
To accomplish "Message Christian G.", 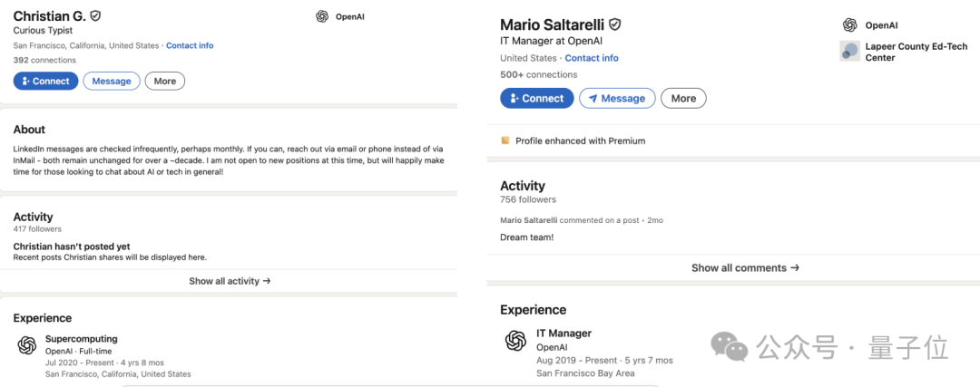I will (x=112, y=81).
